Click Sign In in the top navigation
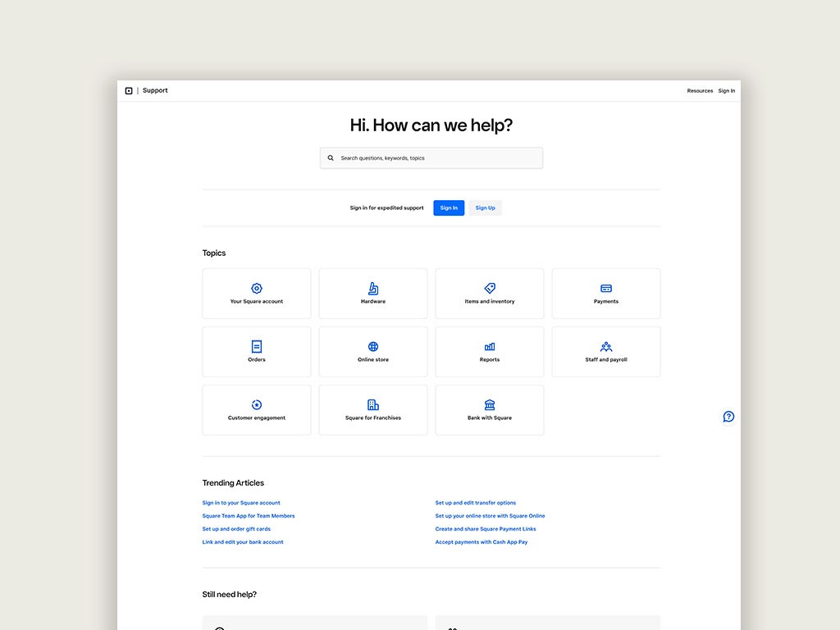 tap(727, 91)
